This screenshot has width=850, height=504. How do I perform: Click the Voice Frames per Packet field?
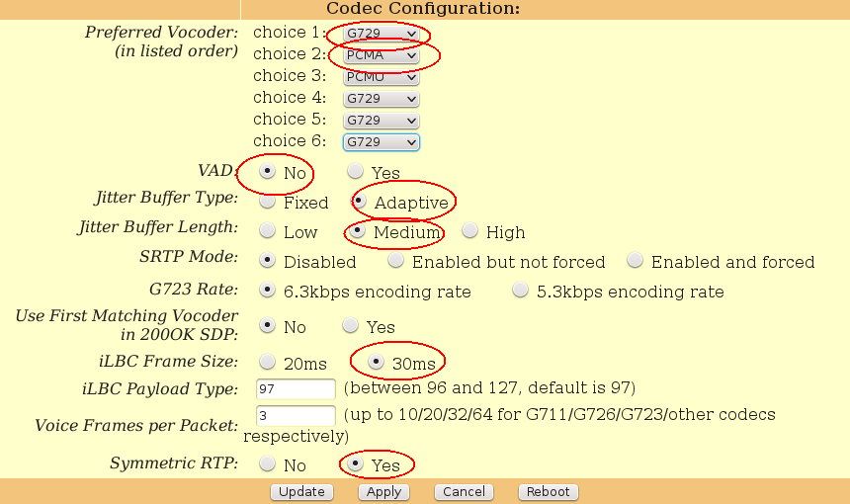tap(296, 415)
